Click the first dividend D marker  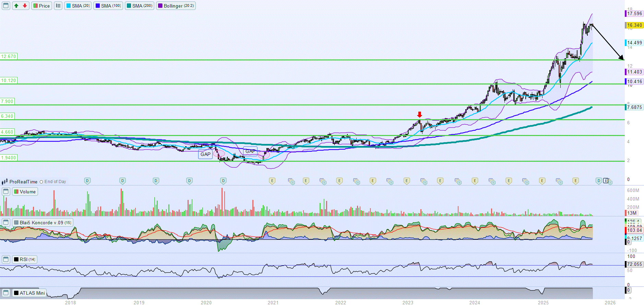(x=87, y=181)
